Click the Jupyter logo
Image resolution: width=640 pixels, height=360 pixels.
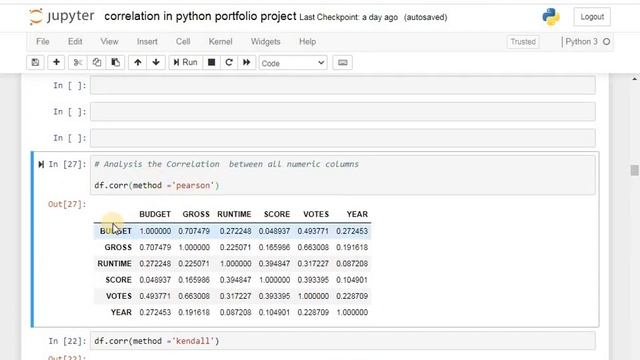coord(61,16)
